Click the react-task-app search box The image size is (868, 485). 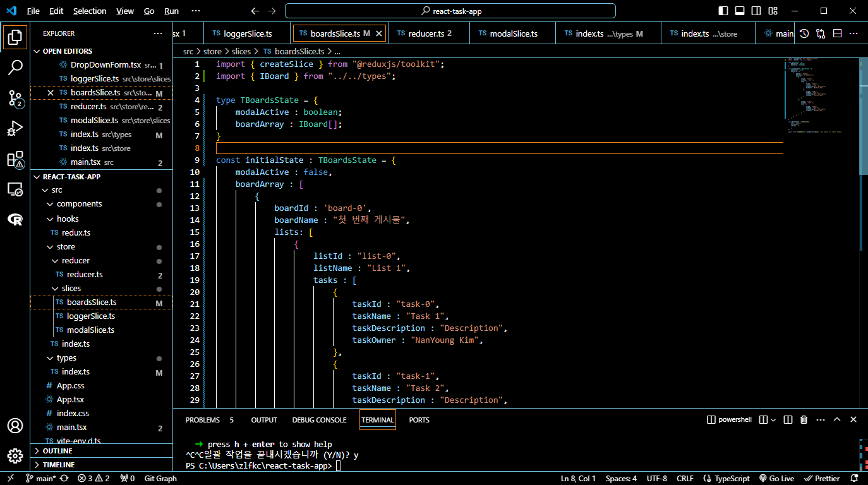450,11
